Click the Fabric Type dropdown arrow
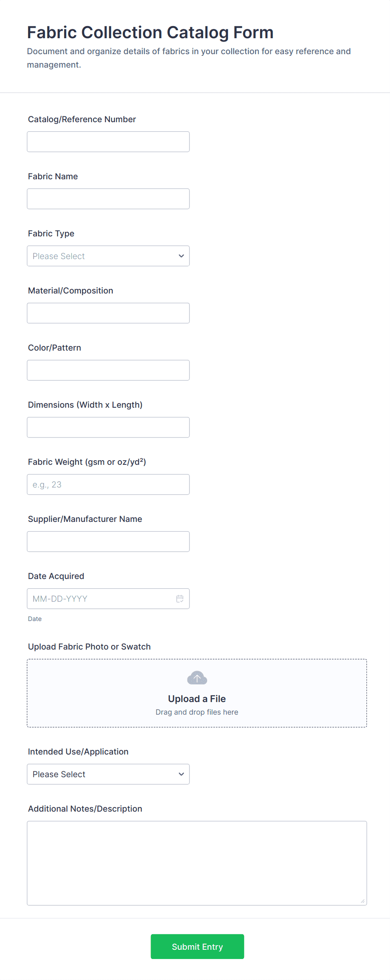 pyautogui.click(x=181, y=256)
